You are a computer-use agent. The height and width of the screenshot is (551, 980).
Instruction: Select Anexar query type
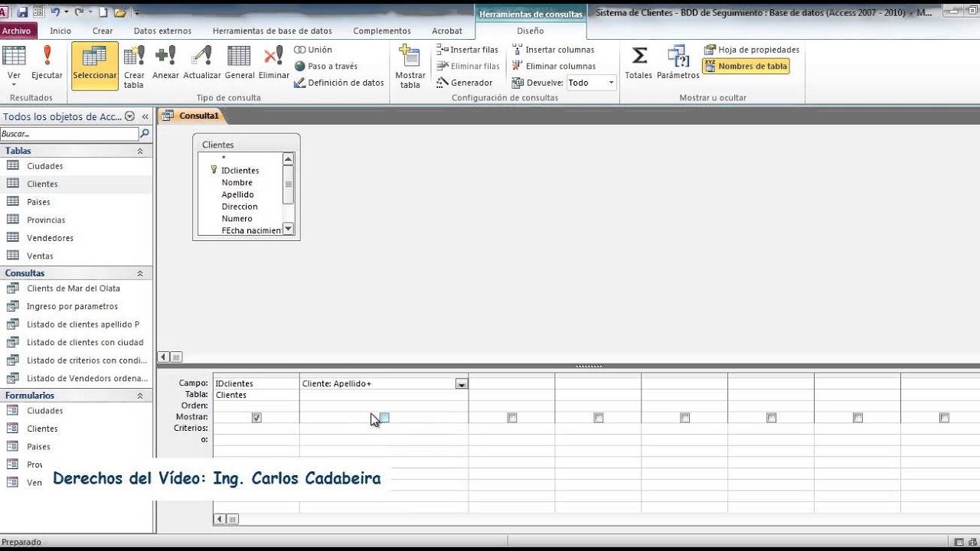(x=165, y=64)
